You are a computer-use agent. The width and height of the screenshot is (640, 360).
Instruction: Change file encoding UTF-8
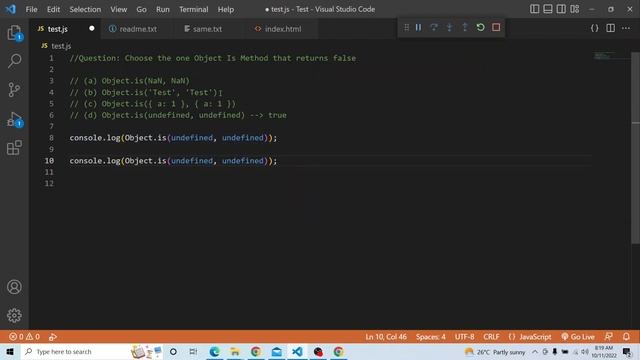464,337
